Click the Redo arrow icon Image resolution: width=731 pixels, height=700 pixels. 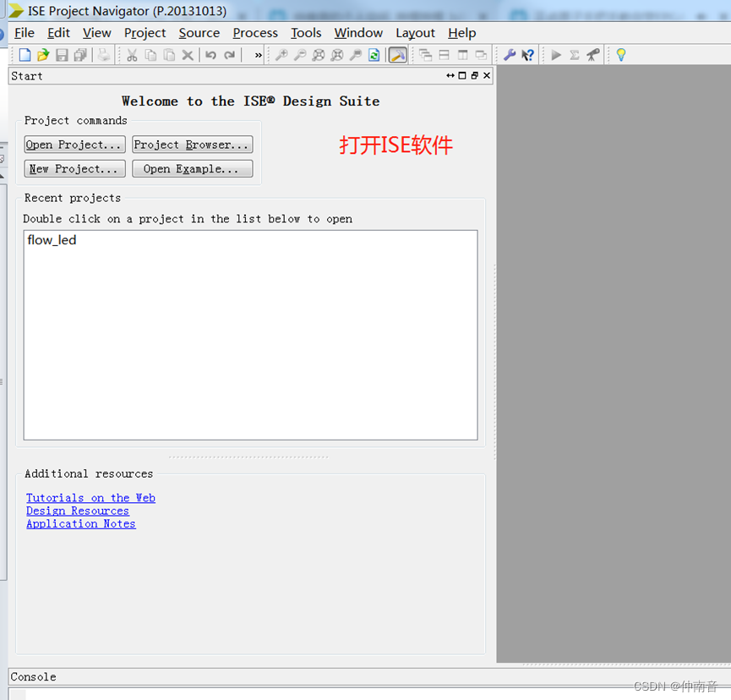pos(229,55)
